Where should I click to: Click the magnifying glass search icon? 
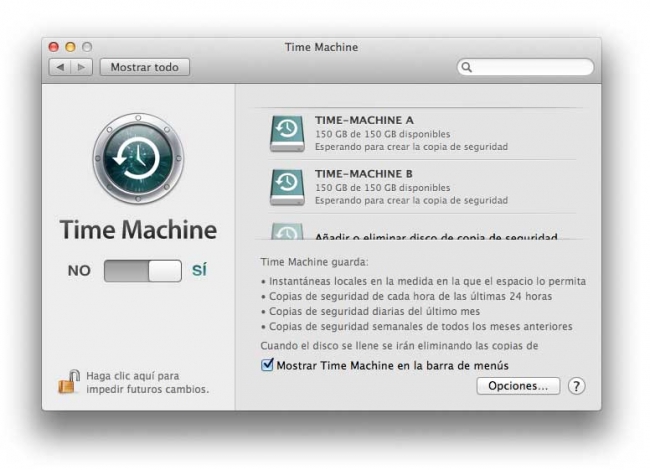[466, 67]
